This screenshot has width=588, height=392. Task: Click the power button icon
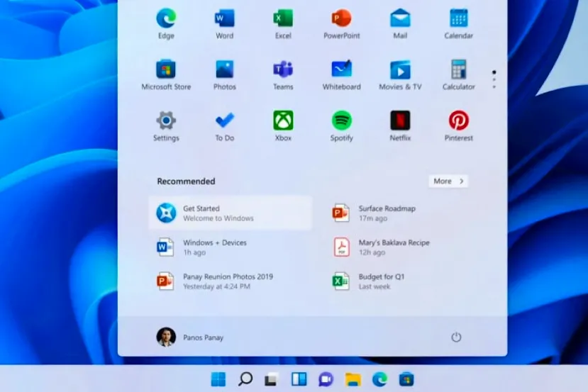456,337
